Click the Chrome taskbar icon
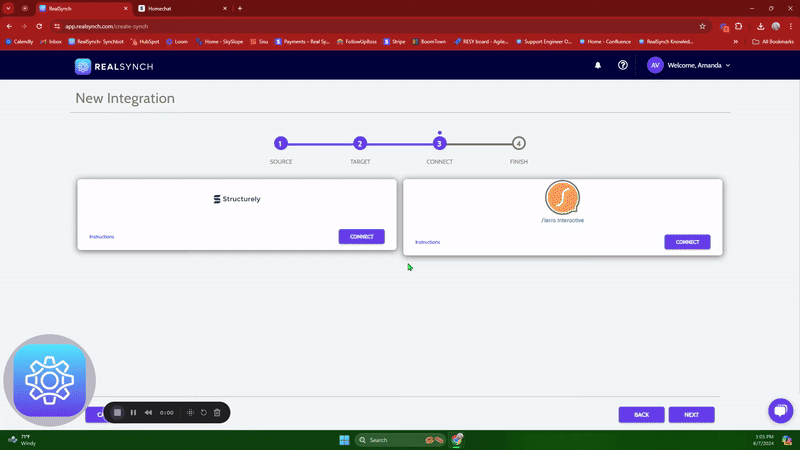 tap(457, 439)
